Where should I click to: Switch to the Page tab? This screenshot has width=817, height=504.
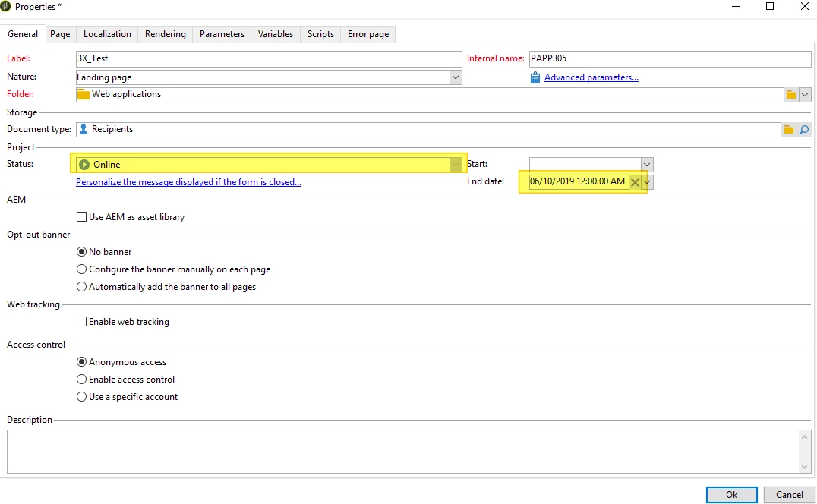[x=60, y=34]
